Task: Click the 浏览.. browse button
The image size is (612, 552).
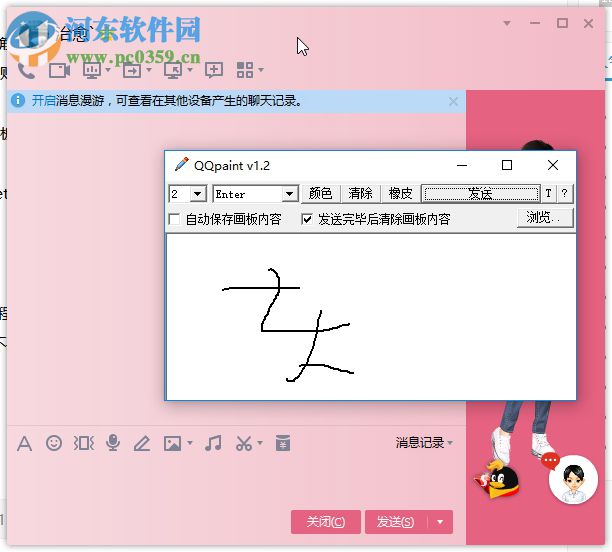Action: pos(545,218)
